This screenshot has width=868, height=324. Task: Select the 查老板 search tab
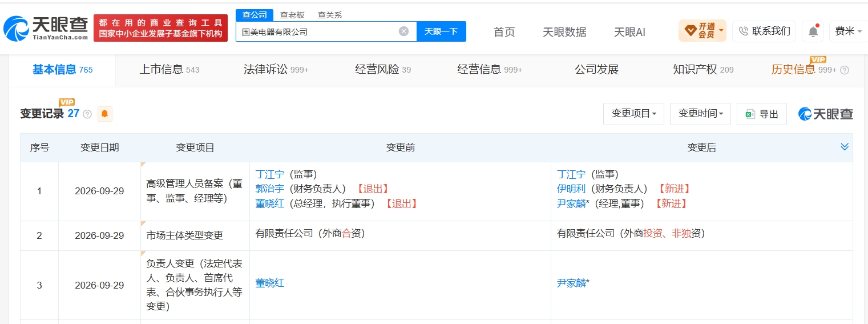click(292, 15)
